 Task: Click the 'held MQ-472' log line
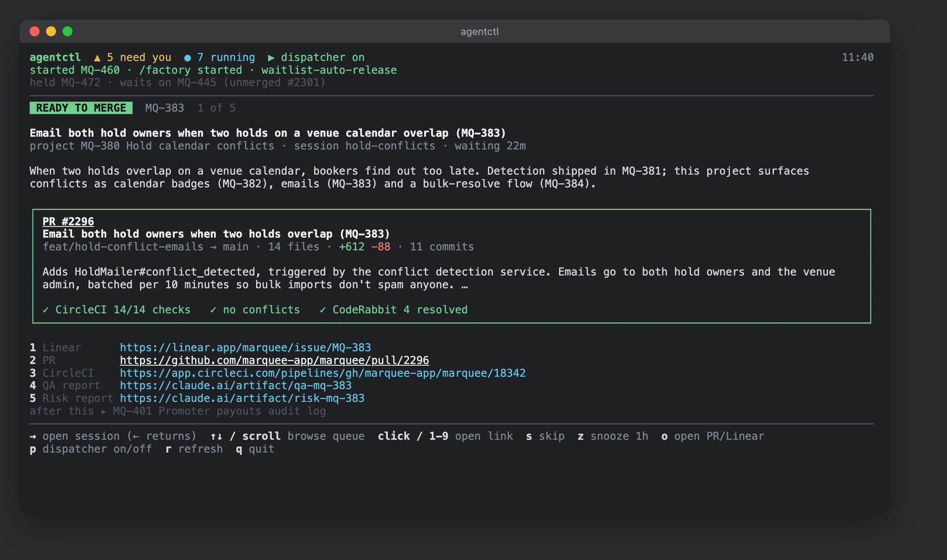[x=177, y=82]
